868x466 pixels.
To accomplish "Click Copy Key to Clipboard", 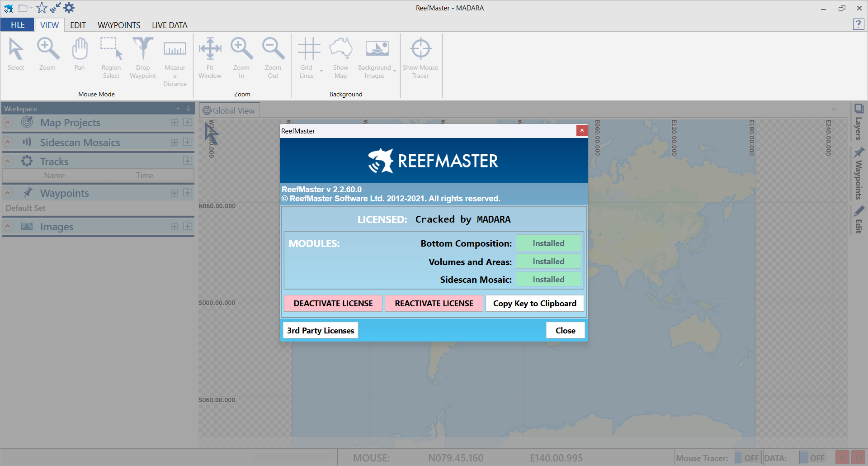I will [x=535, y=303].
